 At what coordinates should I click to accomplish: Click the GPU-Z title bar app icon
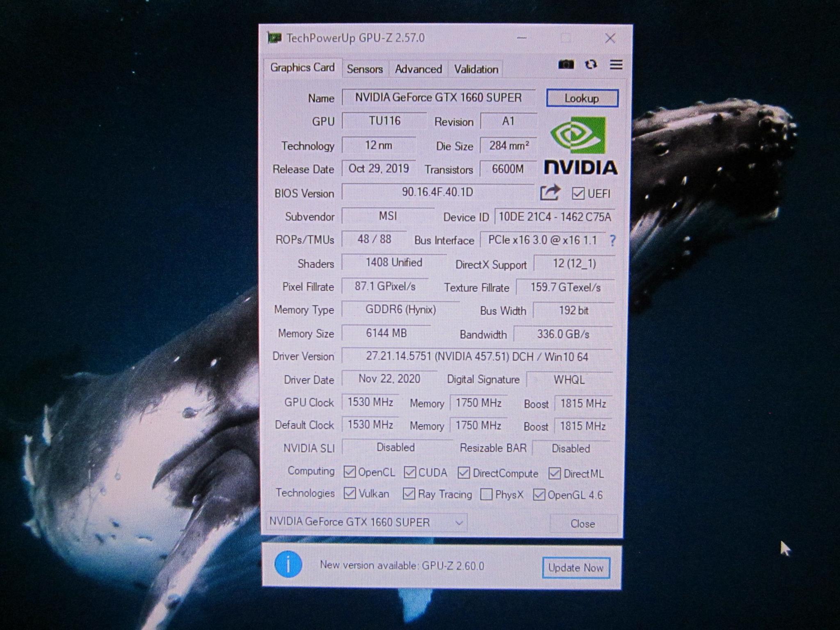click(274, 38)
